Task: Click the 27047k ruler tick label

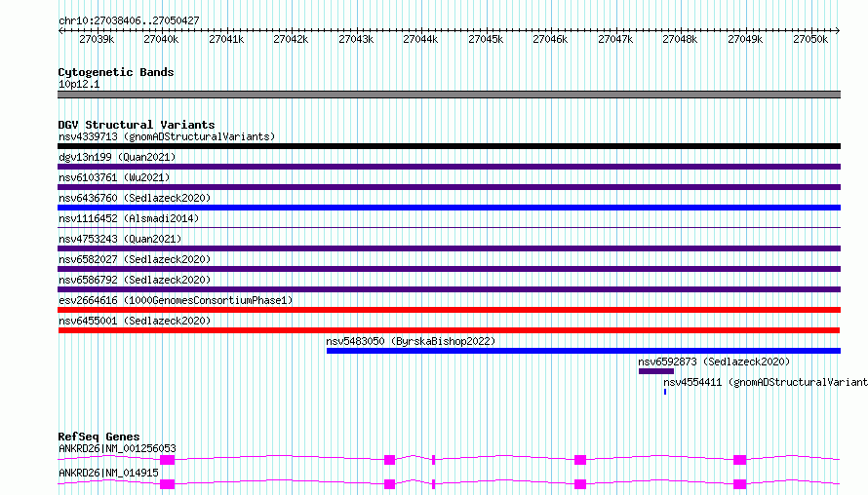Action: pyautogui.click(x=615, y=39)
